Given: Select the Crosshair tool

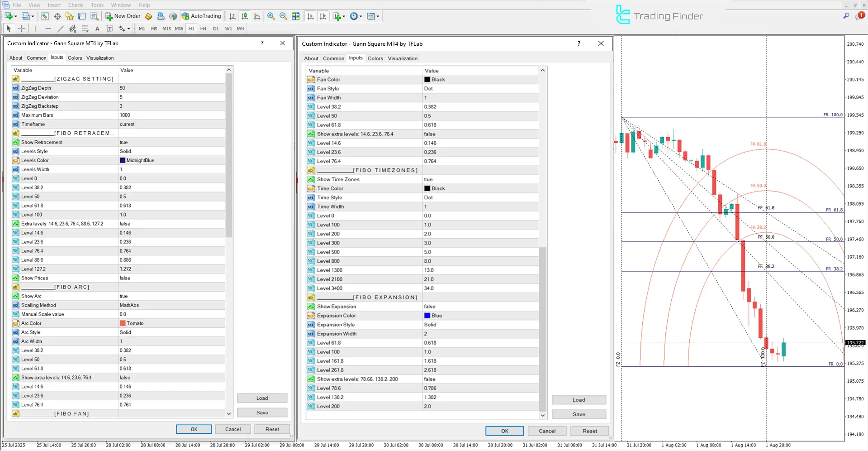Looking at the screenshot, I should [21, 28].
